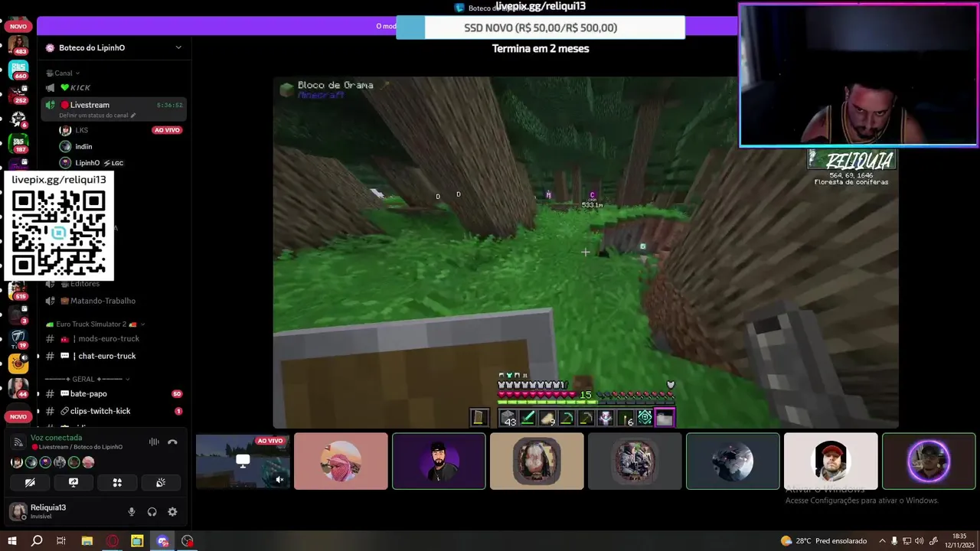Viewport: 980px width, 551px height.
Task: Open Windows taskbar search
Action: pyautogui.click(x=37, y=541)
